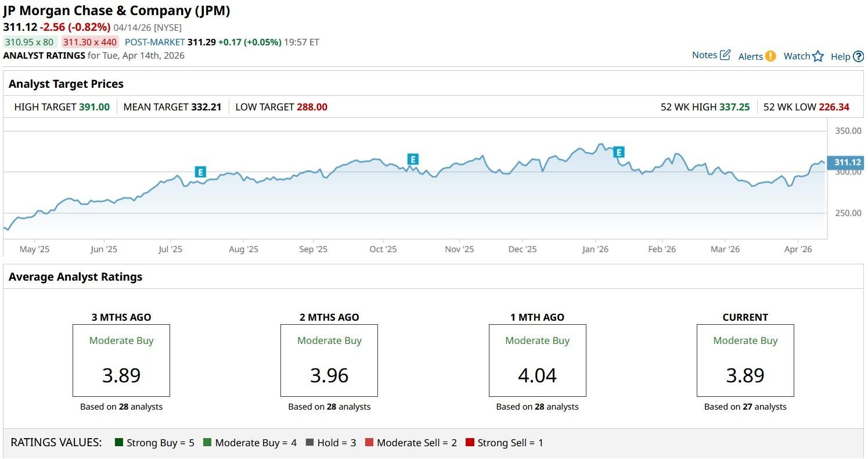Click the 311.12 price tag on chart
The width and height of the screenshot is (868, 459).
[x=847, y=163]
